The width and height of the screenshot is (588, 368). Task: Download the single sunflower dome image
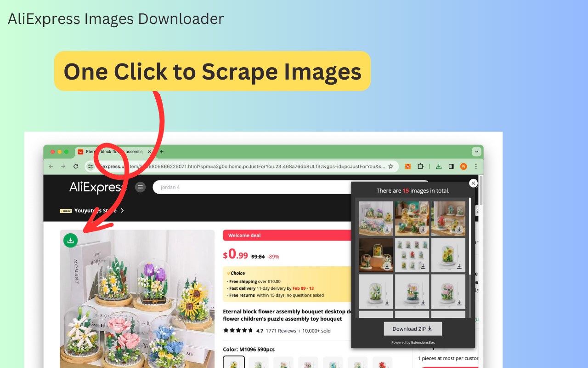click(459, 265)
